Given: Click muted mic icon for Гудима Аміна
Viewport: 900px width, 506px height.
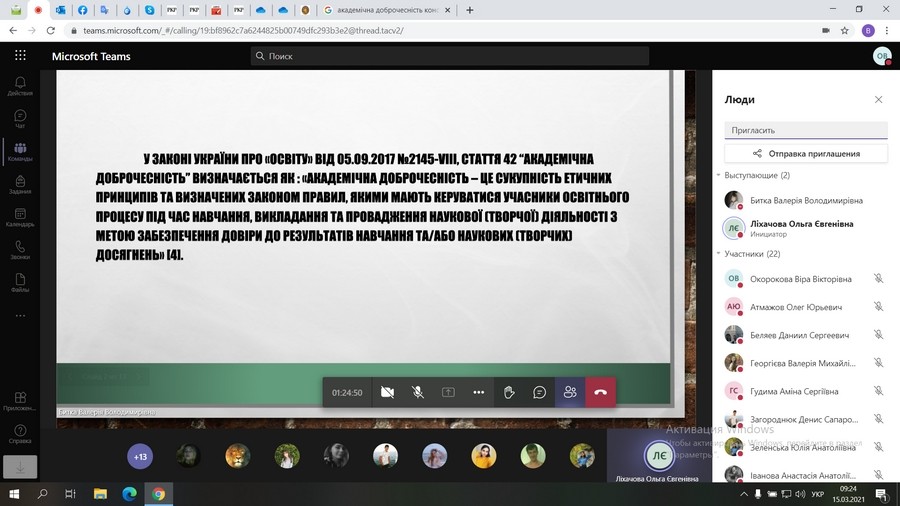Looking at the screenshot, I should (878, 391).
